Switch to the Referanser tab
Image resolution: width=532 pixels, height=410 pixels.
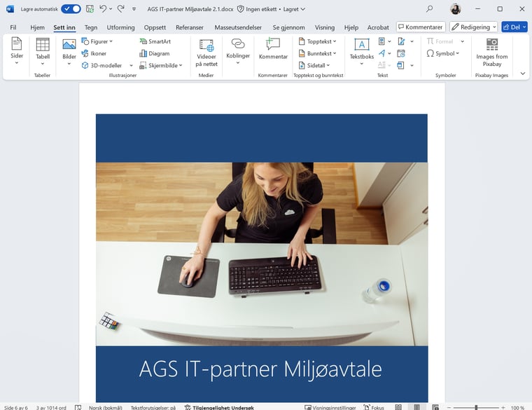(x=189, y=27)
